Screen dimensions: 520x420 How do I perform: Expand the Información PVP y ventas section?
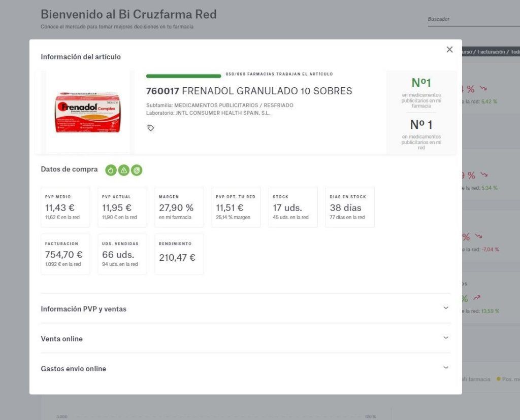[x=245, y=309]
